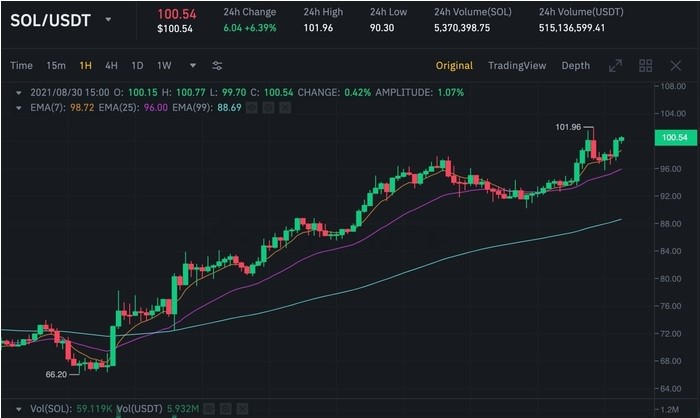Select the 1W interval
The height and width of the screenshot is (418, 700).
(164, 66)
